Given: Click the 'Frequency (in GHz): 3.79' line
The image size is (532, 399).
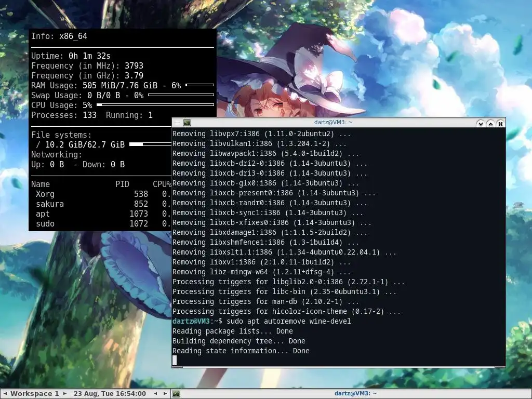Looking at the screenshot, I should point(87,75).
